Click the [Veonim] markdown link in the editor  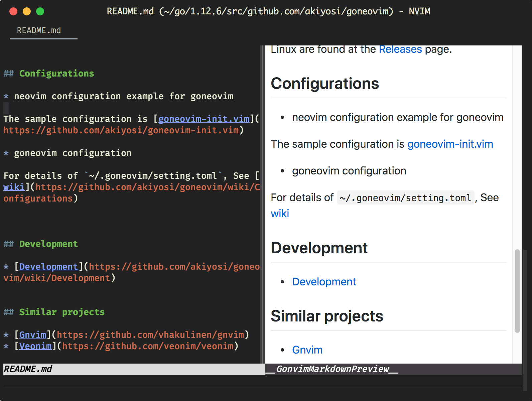pyautogui.click(x=35, y=346)
